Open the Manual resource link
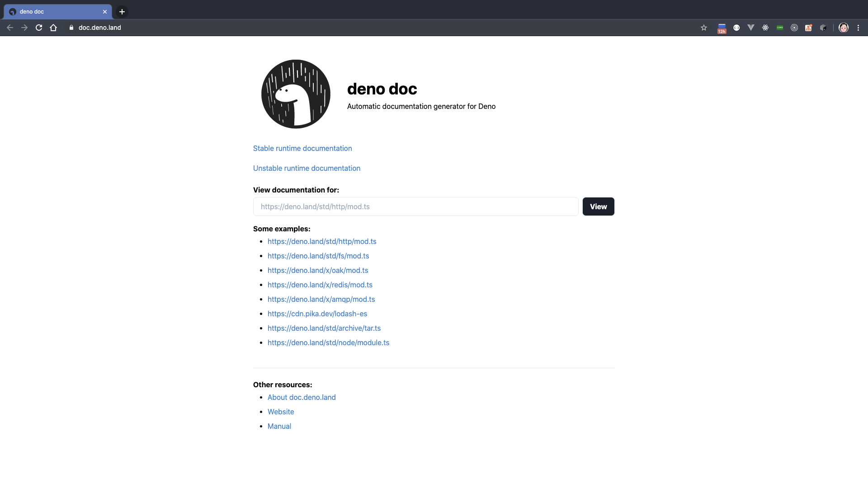The image size is (868, 488). coord(279,426)
